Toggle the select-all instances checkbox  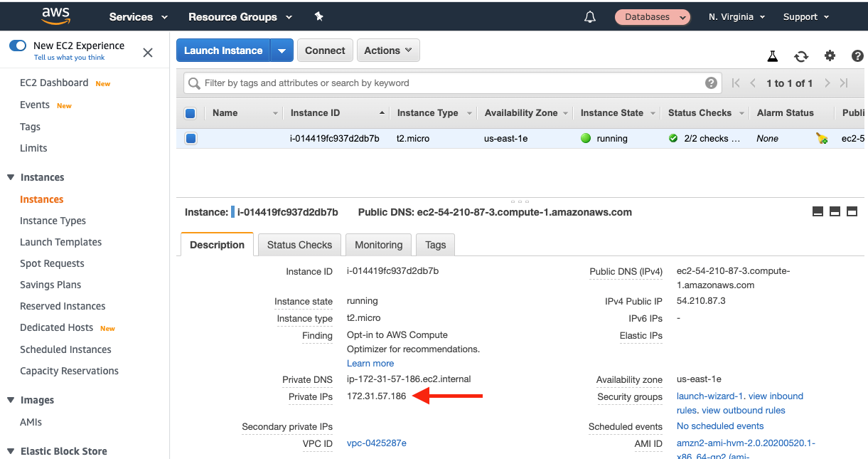tap(191, 112)
